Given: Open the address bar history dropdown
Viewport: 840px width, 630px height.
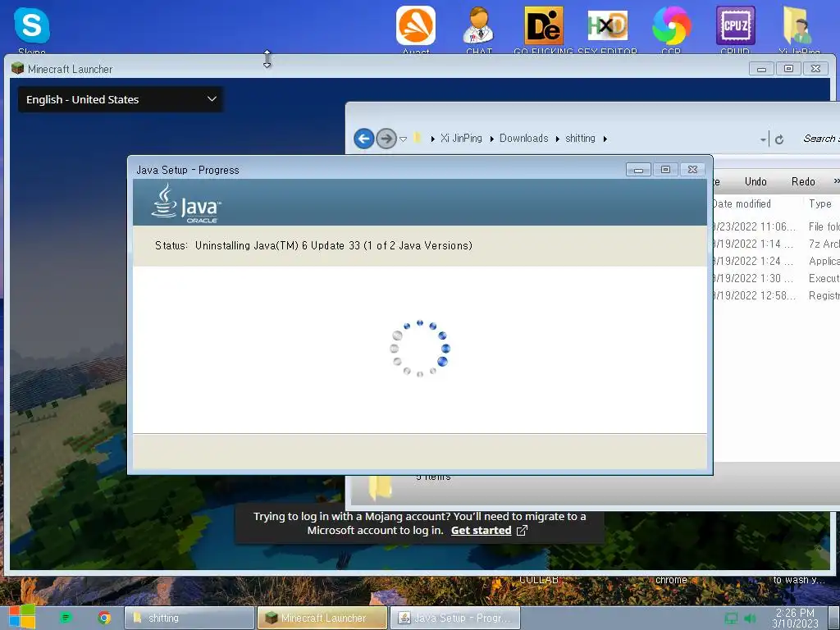Looking at the screenshot, I should (763, 139).
